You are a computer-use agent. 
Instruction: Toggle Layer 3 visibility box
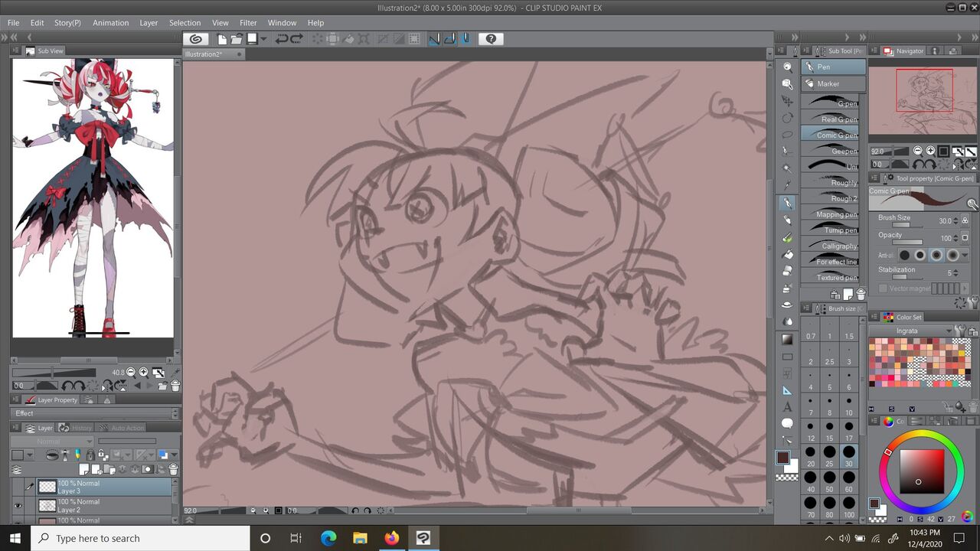click(x=18, y=486)
